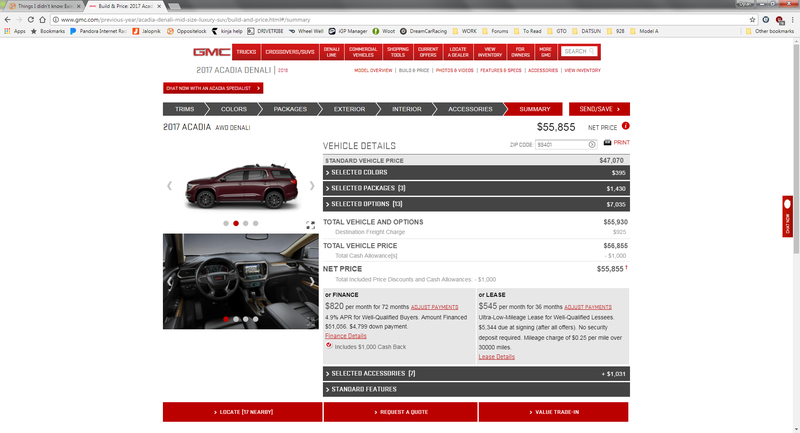Open the Apps bookmarks shortcut
Screen dimensions: 800x433
(x=15, y=31)
